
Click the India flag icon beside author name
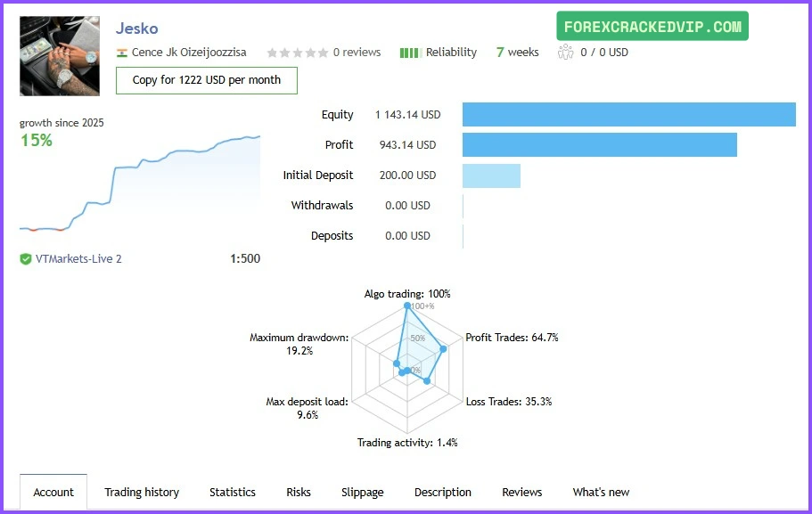122,53
